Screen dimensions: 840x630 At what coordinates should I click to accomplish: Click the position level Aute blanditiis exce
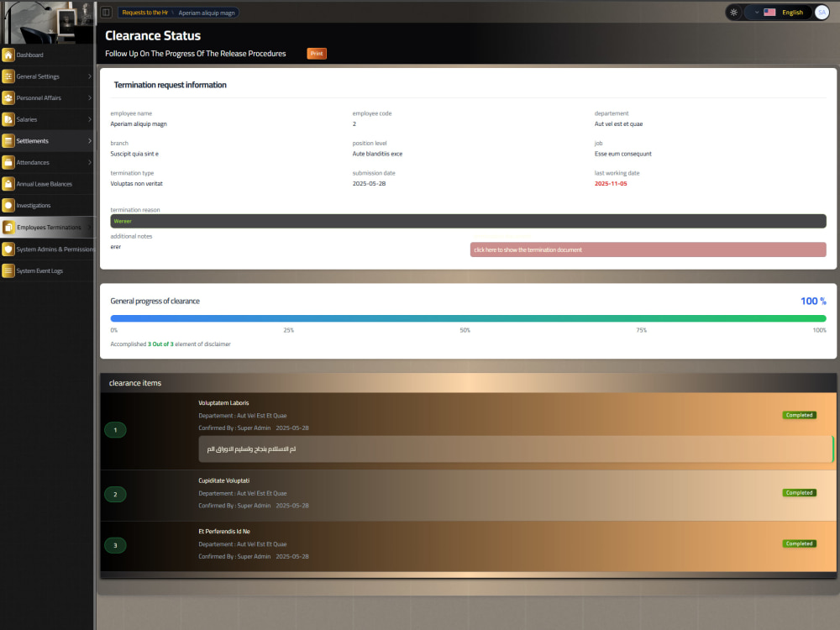(x=377, y=154)
